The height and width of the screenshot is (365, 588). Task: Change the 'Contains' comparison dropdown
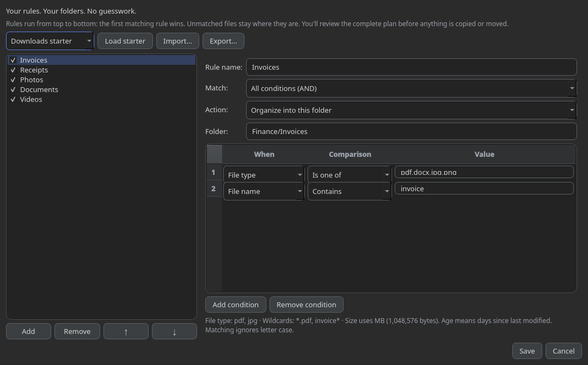350,191
